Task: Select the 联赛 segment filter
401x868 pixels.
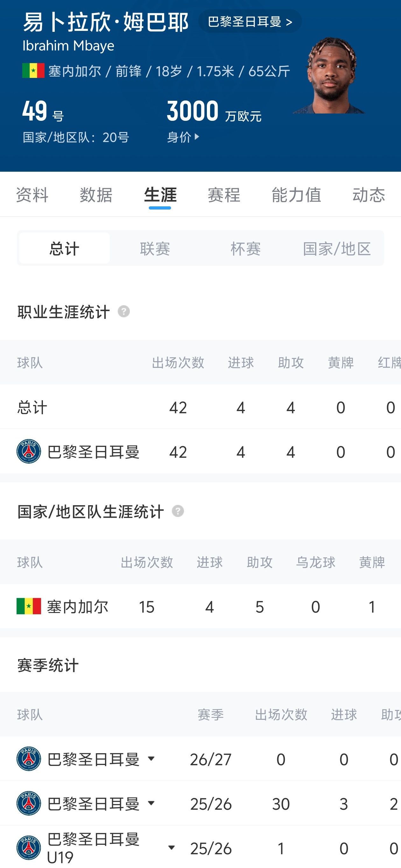Action: click(x=155, y=248)
